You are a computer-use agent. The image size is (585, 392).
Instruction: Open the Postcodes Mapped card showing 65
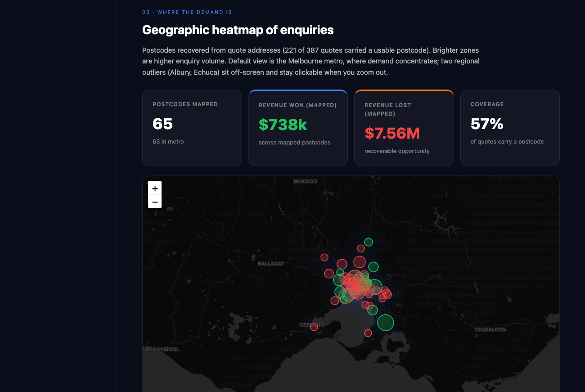pyautogui.click(x=192, y=128)
